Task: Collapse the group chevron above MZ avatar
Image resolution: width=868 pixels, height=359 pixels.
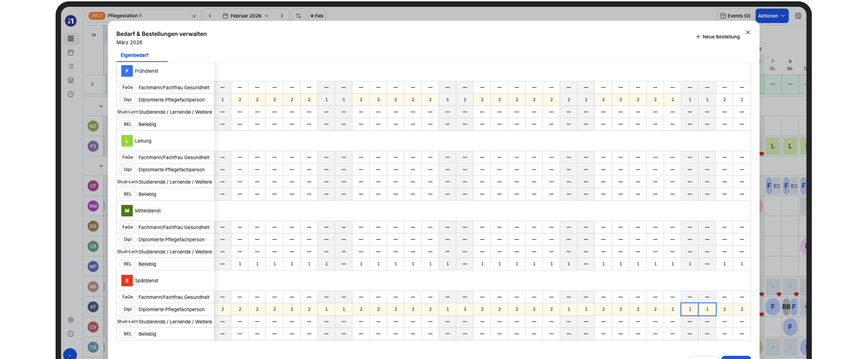Action: [x=101, y=106]
